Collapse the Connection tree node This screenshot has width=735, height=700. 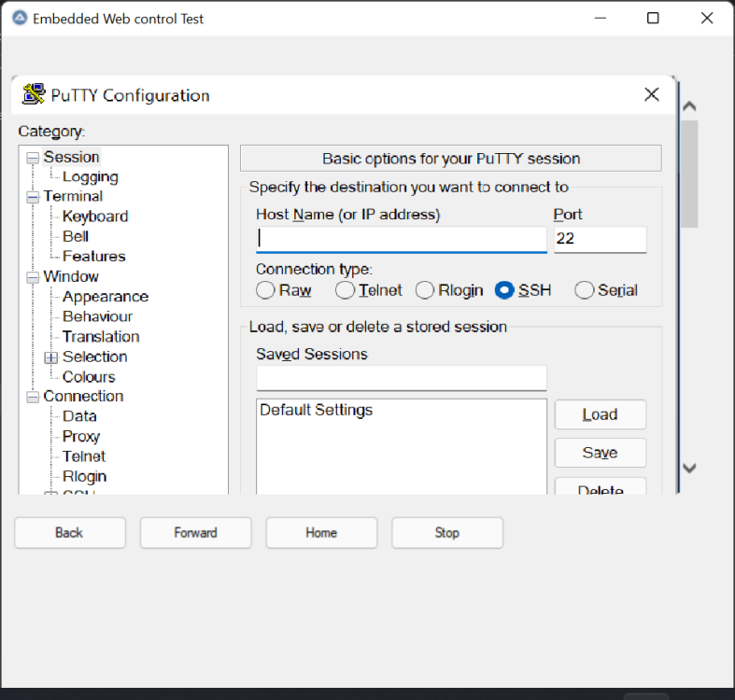coord(33,398)
